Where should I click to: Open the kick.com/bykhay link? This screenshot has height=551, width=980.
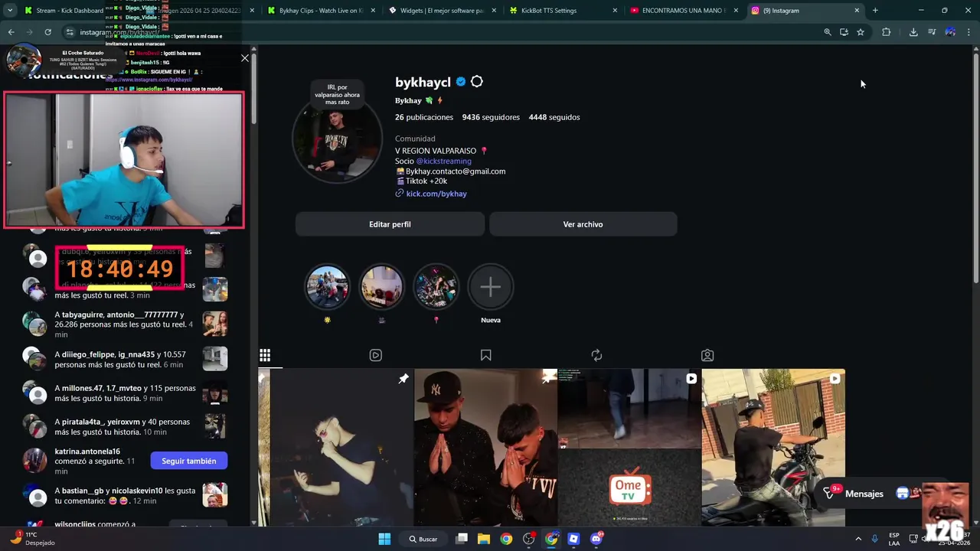click(436, 194)
